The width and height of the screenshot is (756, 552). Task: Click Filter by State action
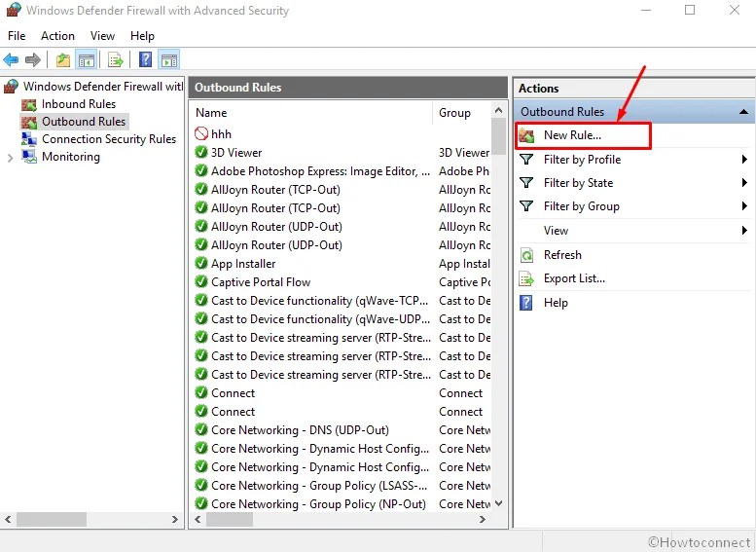click(x=578, y=182)
